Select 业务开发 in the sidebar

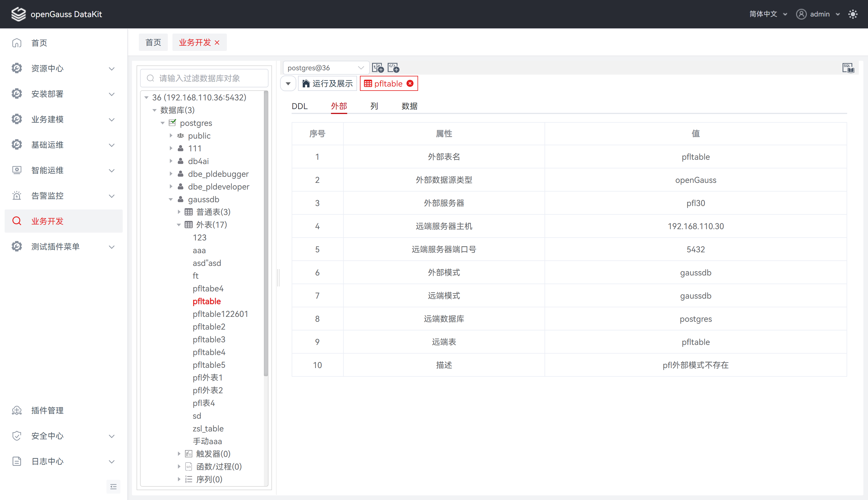pyautogui.click(x=64, y=221)
